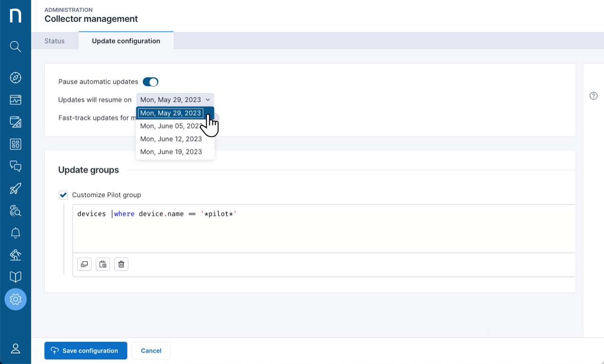Click the compass icon in the sidebar
The width and height of the screenshot is (604, 364).
click(x=16, y=78)
